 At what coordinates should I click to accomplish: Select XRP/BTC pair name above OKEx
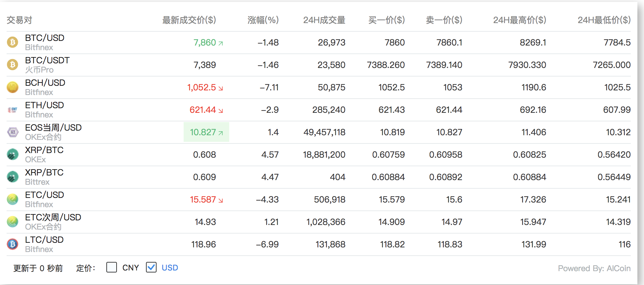(x=44, y=150)
